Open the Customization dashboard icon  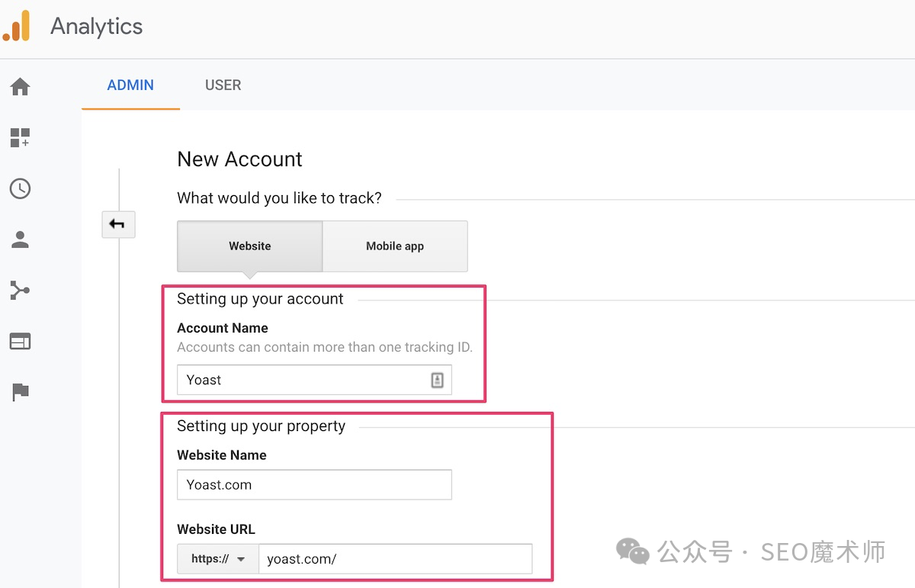point(20,138)
